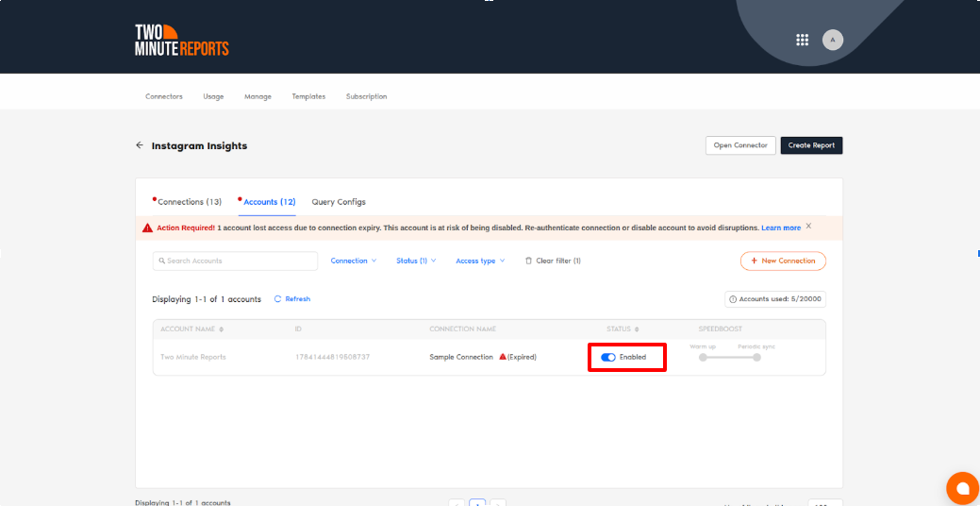The image size is (980, 506).
Task: Click the Refresh accounts link
Action: (x=291, y=299)
